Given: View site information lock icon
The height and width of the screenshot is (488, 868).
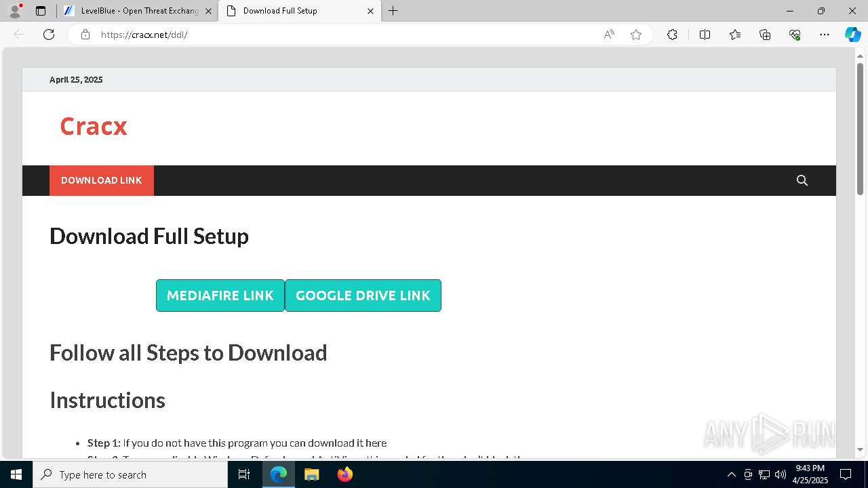Looking at the screenshot, I should coord(85,35).
